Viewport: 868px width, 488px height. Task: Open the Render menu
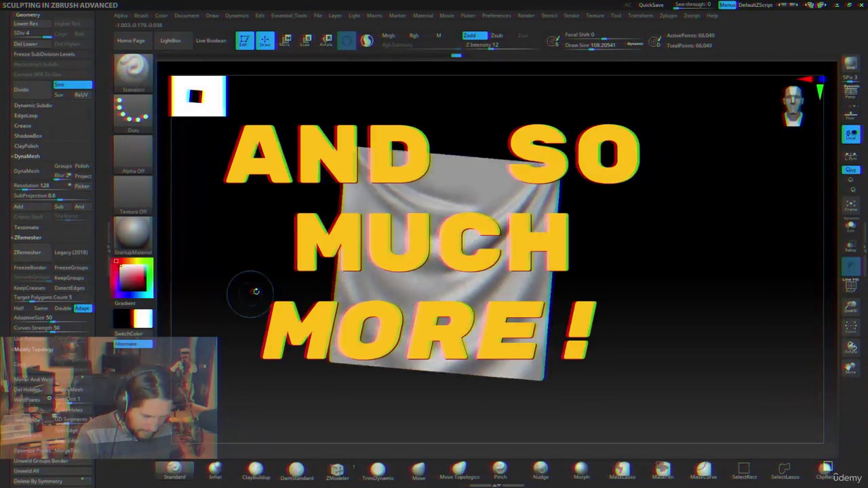click(x=526, y=15)
